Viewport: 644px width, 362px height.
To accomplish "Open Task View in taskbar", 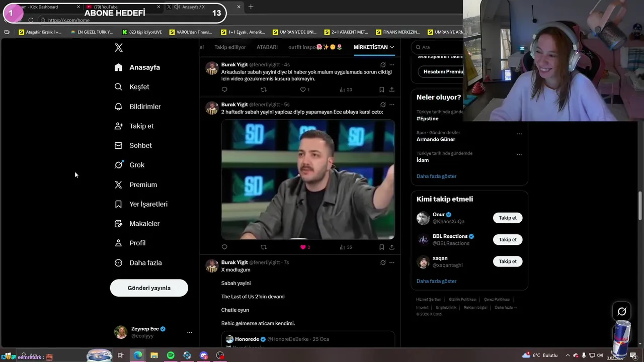I will pos(121,355).
